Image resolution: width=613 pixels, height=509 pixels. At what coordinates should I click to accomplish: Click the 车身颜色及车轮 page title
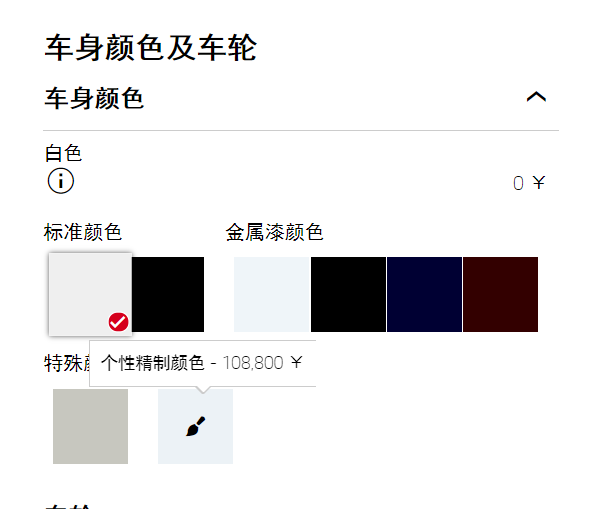pyautogui.click(x=151, y=48)
